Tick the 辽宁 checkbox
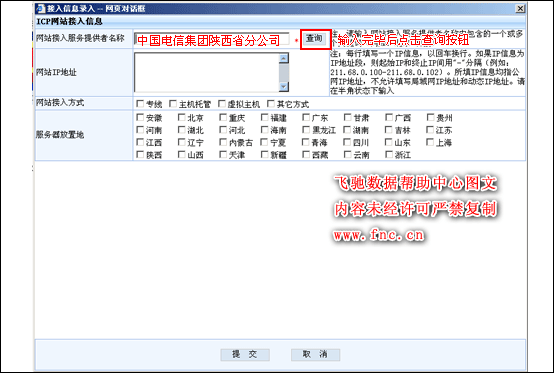 click(182, 142)
